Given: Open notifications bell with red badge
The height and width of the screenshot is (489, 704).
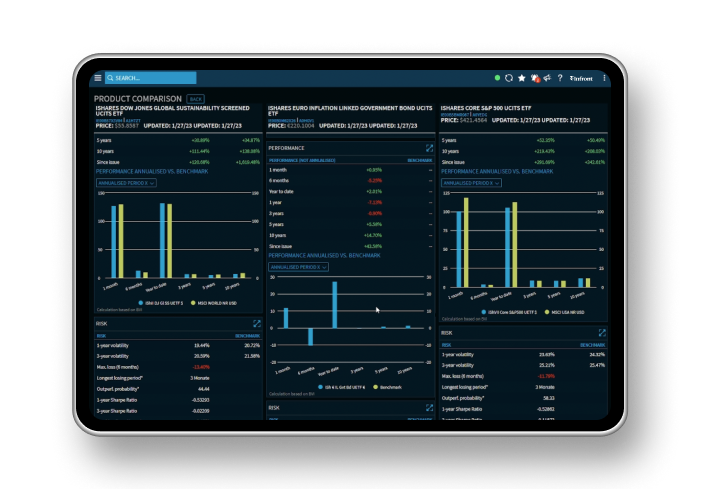Looking at the screenshot, I should point(535,78).
